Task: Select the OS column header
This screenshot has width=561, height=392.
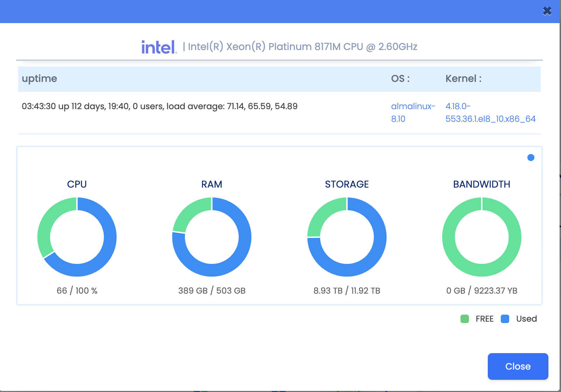Action: (x=400, y=78)
